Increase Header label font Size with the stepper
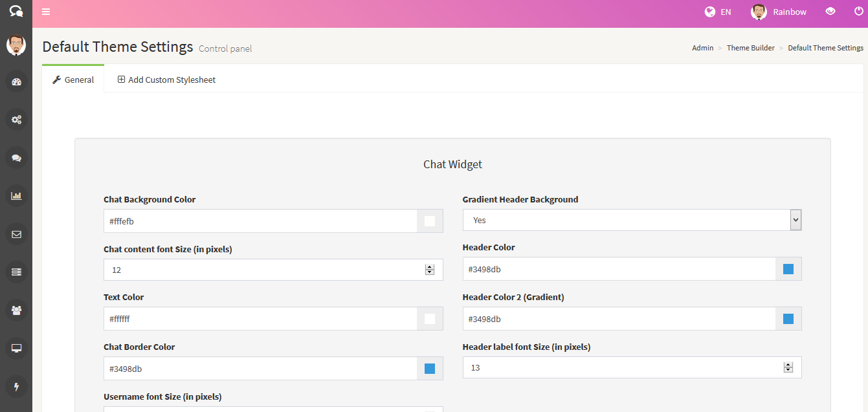Viewport: 868px width, 412px height. (x=788, y=364)
